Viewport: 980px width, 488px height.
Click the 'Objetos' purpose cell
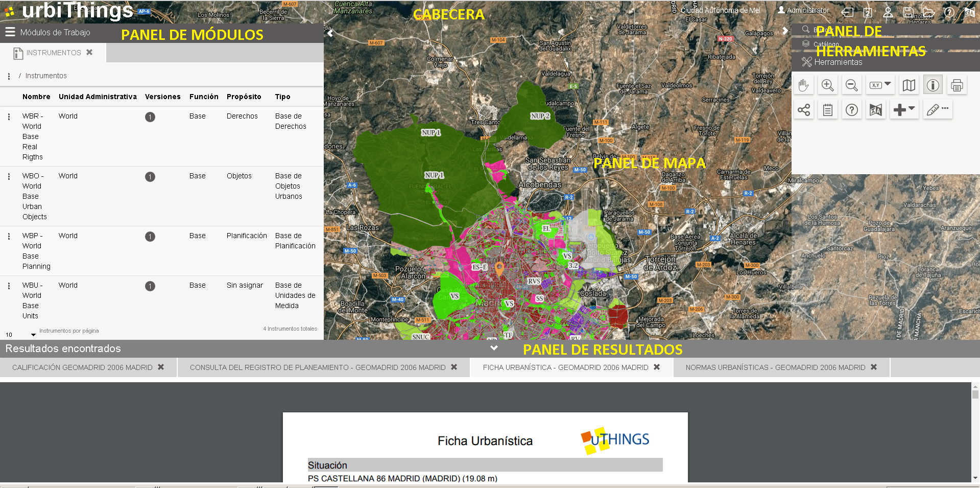click(x=239, y=176)
